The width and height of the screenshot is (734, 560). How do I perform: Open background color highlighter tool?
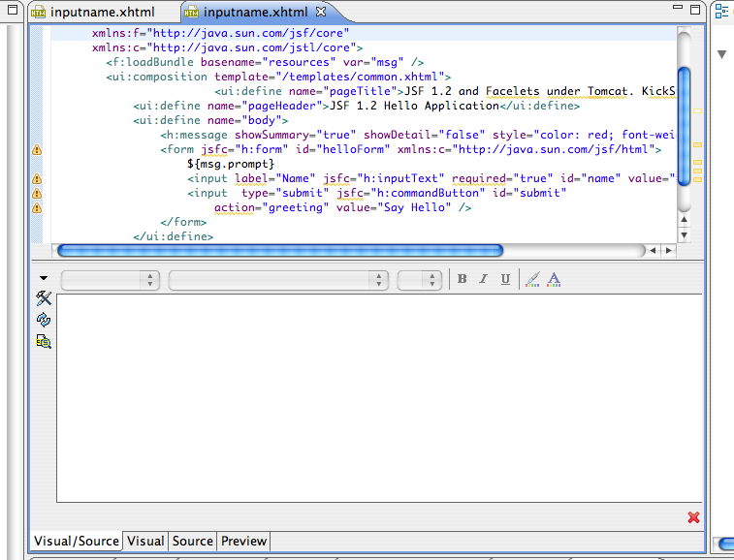point(532,279)
